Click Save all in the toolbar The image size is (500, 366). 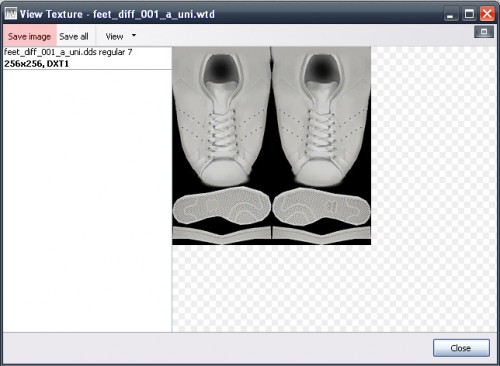pyautogui.click(x=74, y=36)
